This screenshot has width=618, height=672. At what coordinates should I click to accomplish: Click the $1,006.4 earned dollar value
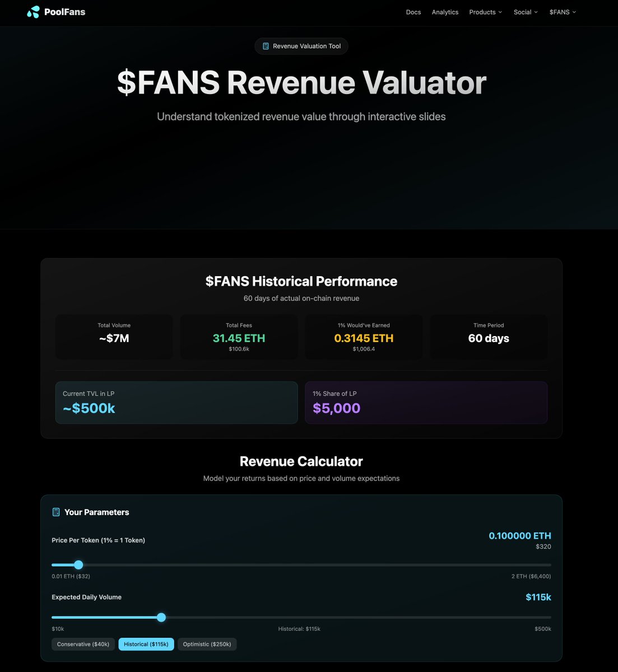[364, 349]
